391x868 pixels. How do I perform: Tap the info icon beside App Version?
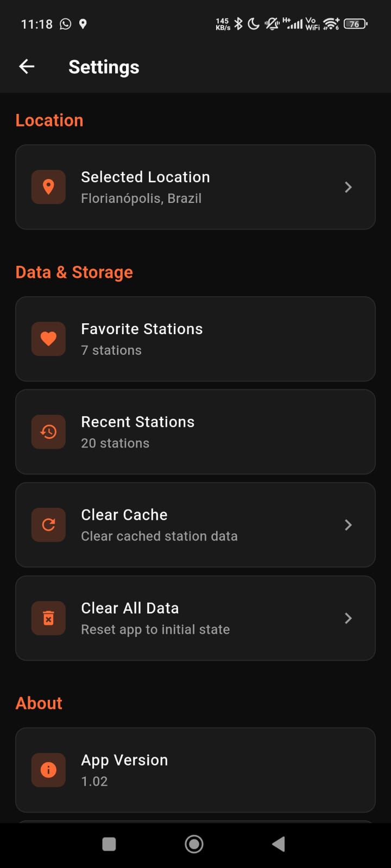(x=48, y=770)
